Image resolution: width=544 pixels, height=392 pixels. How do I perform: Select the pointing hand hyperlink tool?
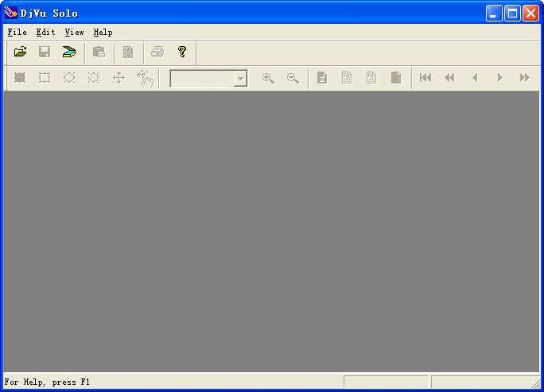[x=145, y=79]
